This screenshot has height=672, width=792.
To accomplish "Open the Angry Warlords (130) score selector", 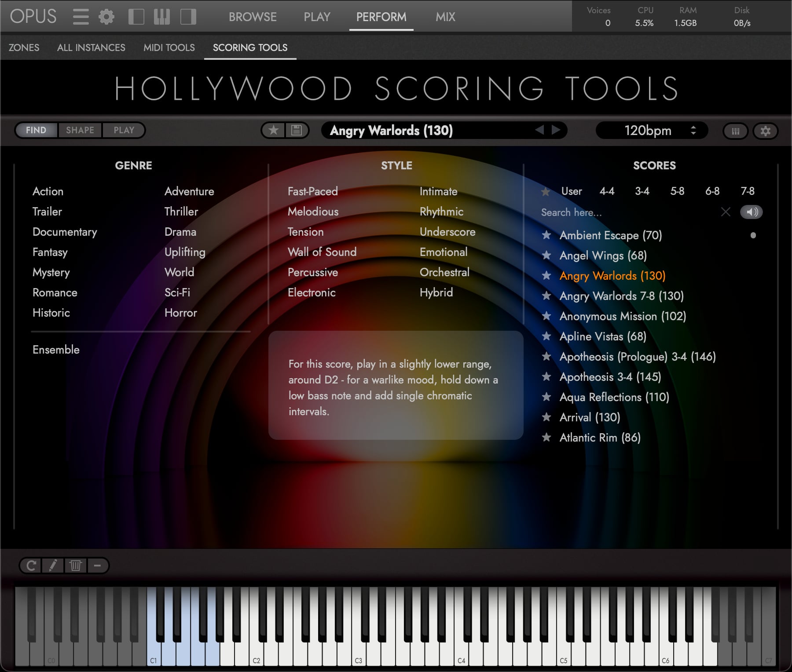I will (x=444, y=130).
